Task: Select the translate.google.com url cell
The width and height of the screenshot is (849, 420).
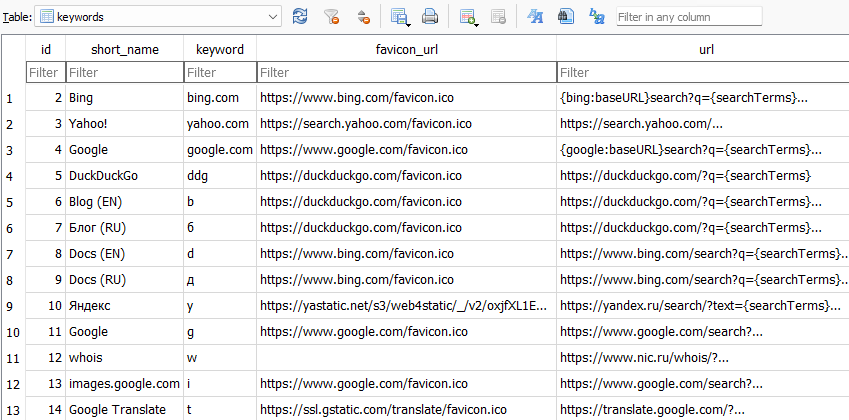Action: tap(703, 410)
